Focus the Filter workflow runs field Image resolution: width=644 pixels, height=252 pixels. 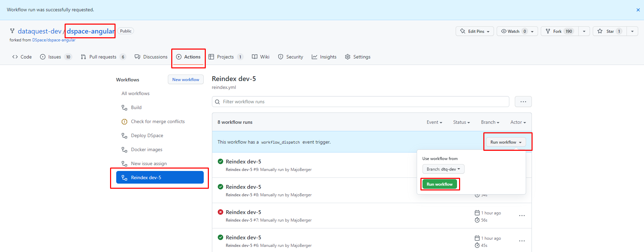click(x=361, y=102)
